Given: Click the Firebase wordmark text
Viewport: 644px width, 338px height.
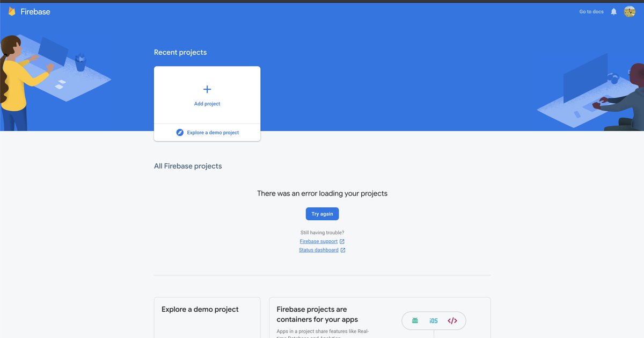Looking at the screenshot, I should tap(35, 11).
